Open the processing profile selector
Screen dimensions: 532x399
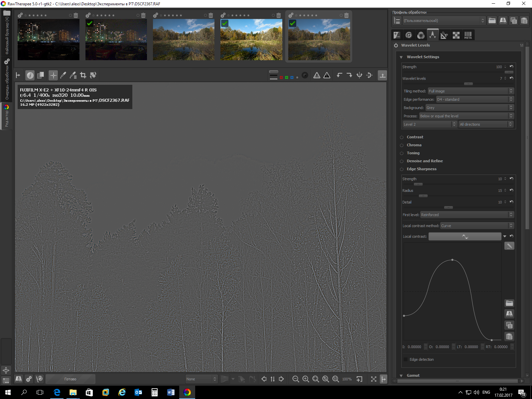click(444, 21)
